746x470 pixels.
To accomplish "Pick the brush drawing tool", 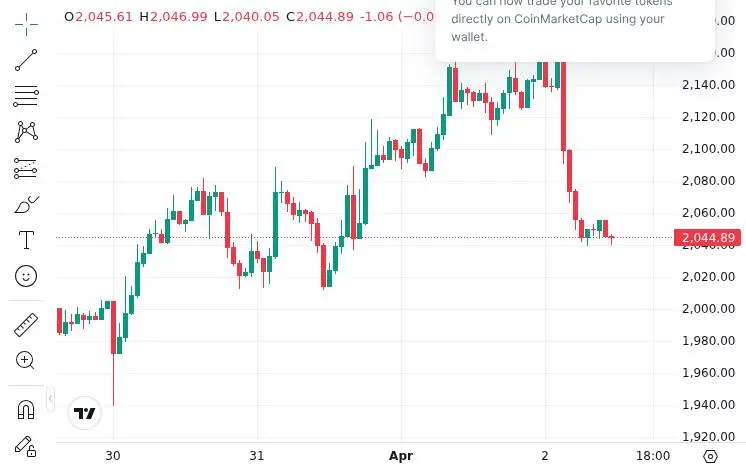I will click(26, 205).
